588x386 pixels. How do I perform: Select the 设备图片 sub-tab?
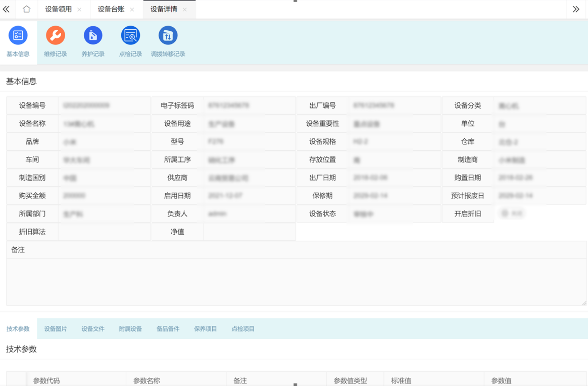tap(56, 329)
